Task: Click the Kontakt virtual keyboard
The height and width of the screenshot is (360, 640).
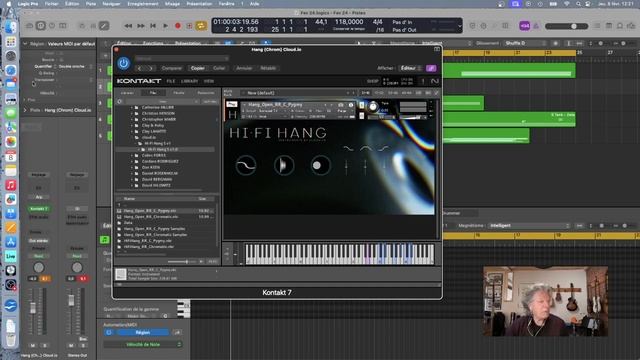Action: coord(340,254)
